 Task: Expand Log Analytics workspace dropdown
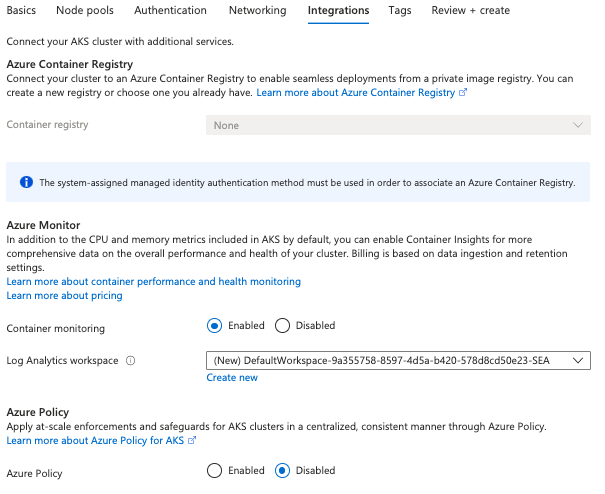click(x=398, y=360)
